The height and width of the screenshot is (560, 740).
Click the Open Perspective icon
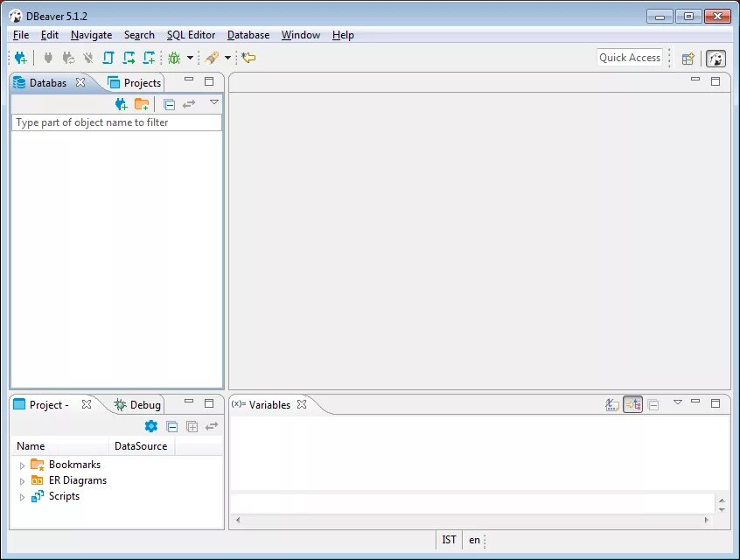tap(688, 59)
